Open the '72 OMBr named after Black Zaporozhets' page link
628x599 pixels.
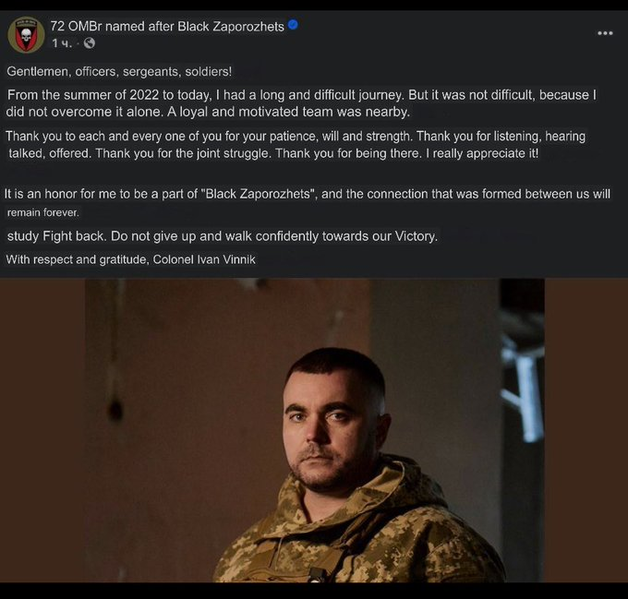tap(167, 26)
